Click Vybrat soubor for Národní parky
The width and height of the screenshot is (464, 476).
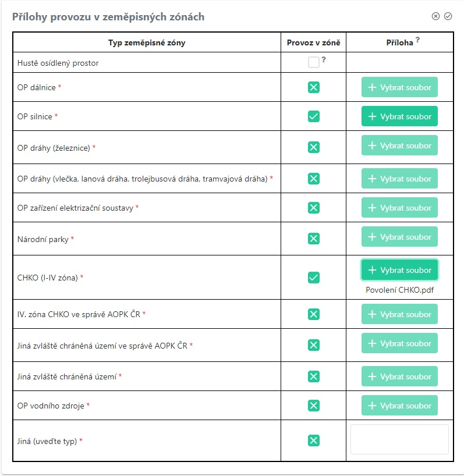pyautogui.click(x=399, y=237)
